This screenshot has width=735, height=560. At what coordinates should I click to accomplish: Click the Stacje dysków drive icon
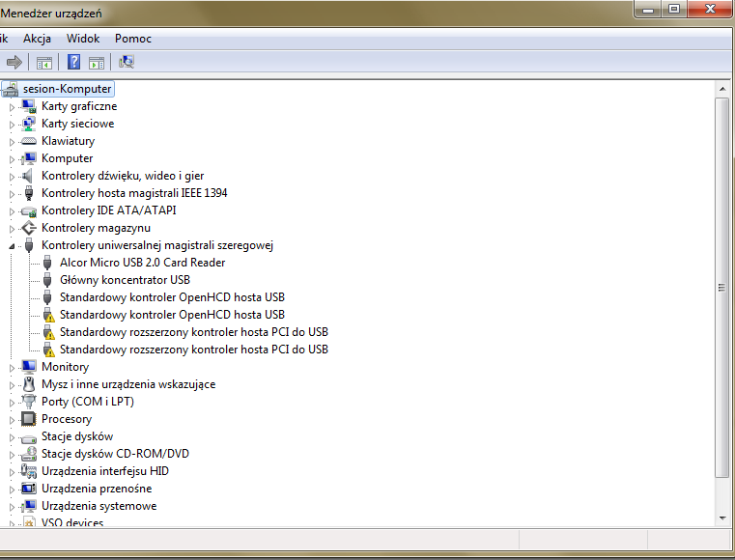pos(29,438)
